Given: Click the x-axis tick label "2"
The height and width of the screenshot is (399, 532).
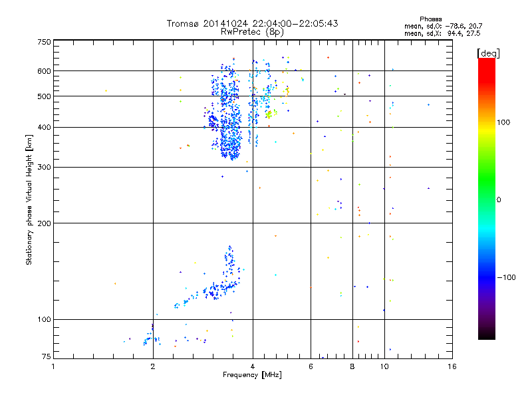Looking at the screenshot, I should [x=153, y=366].
